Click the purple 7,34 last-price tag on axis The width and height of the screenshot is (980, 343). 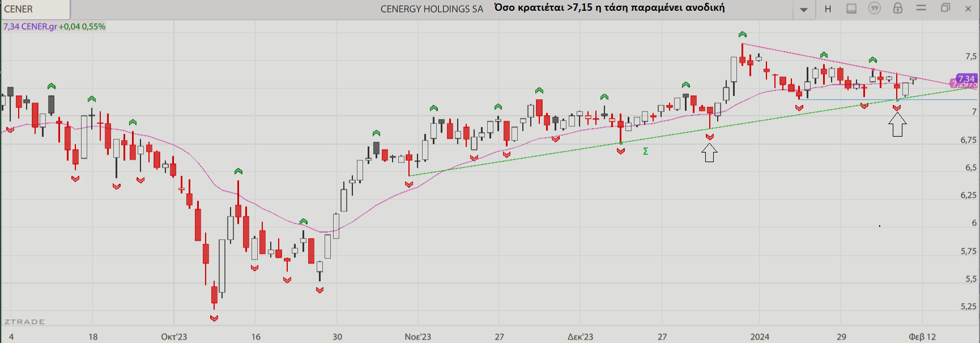[x=966, y=79]
